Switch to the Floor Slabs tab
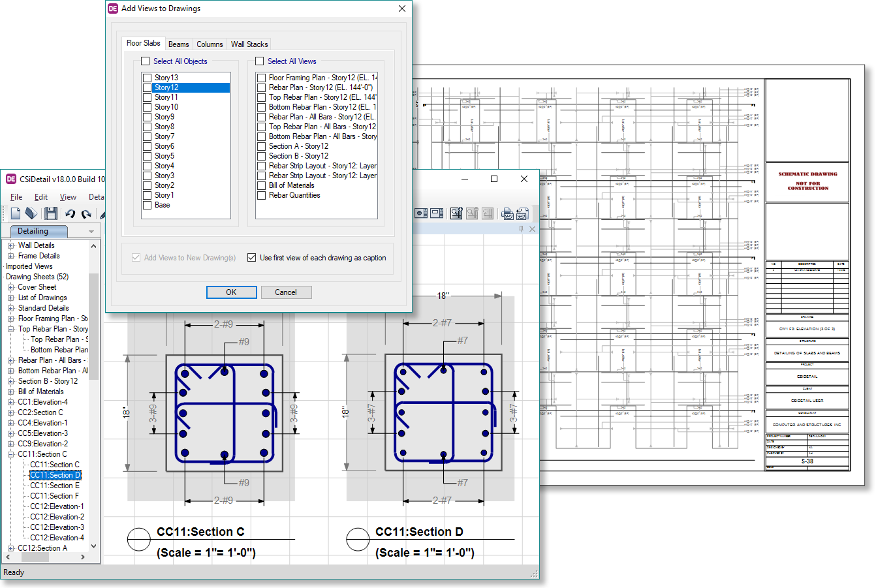 pyautogui.click(x=144, y=43)
